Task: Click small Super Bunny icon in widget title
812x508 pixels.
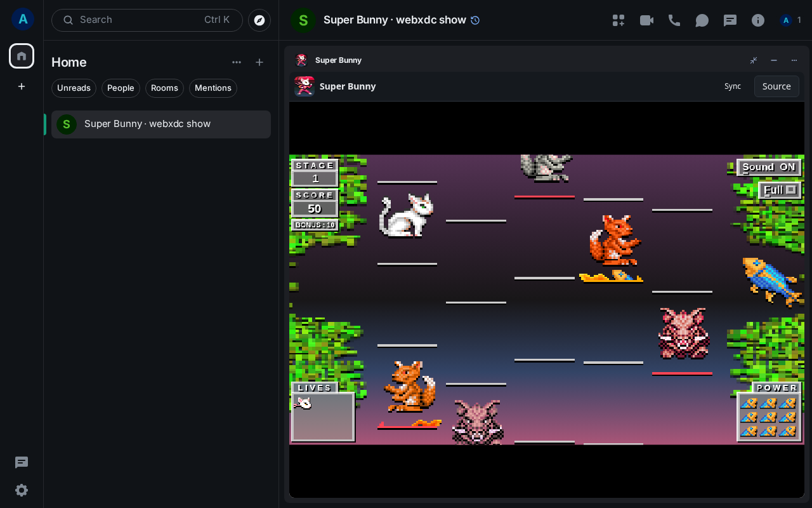Action: (301, 60)
